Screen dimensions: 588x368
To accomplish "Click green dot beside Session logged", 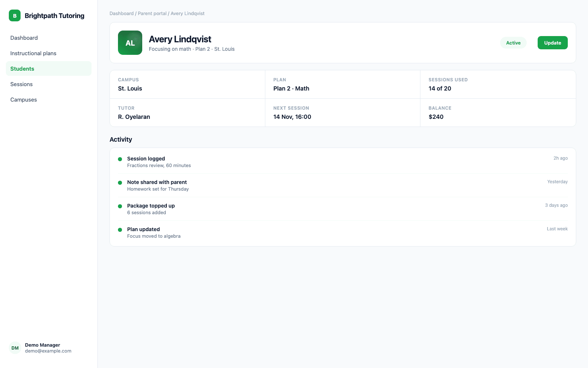I will 120,159.
